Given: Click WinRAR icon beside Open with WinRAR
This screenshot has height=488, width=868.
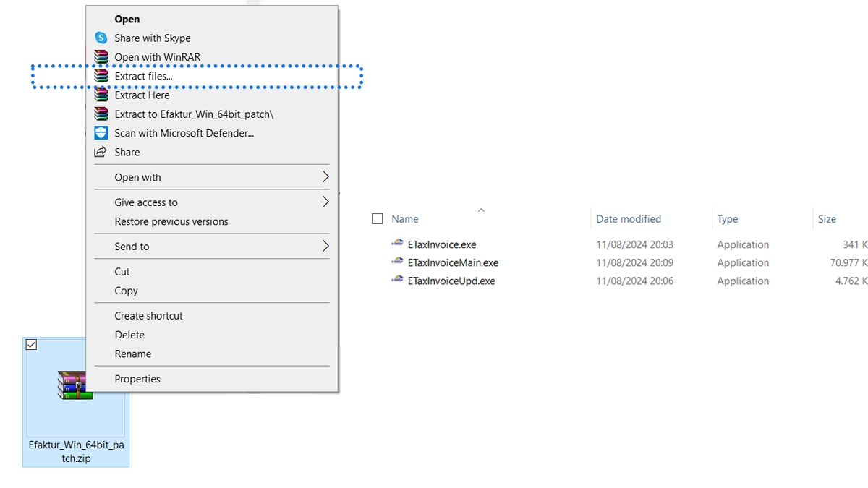Looking at the screenshot, I should tap(101, 56).
